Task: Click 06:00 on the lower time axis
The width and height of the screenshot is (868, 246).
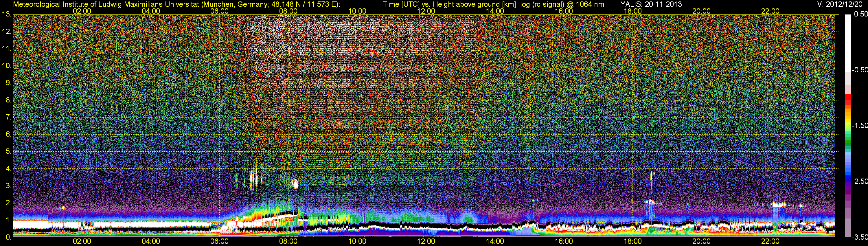Action: point(219,241)
